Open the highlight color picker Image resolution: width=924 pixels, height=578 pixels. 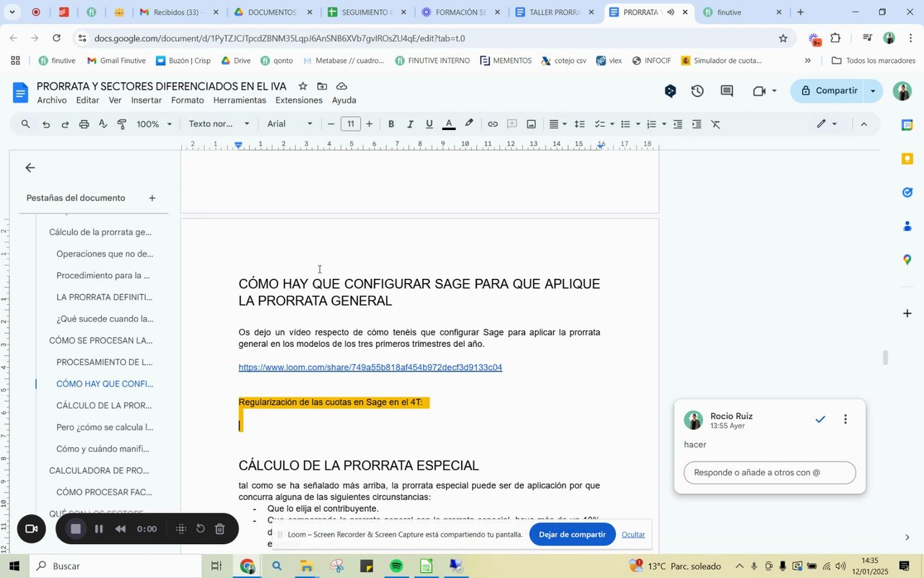(x=468, y=124)
